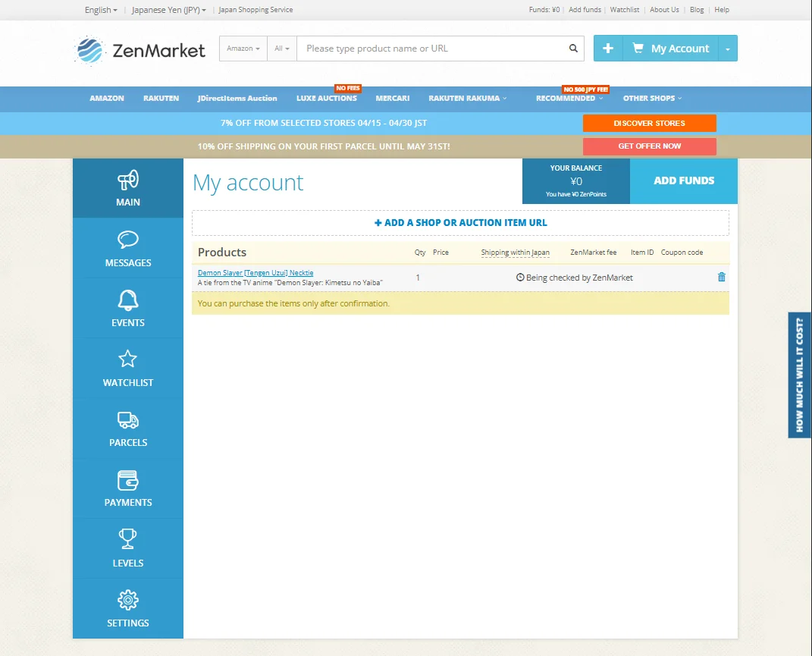Image resolution: width=812 pixels, height=656 pixels.
Task: Open the English language dropdown
Action: point(101,10)
